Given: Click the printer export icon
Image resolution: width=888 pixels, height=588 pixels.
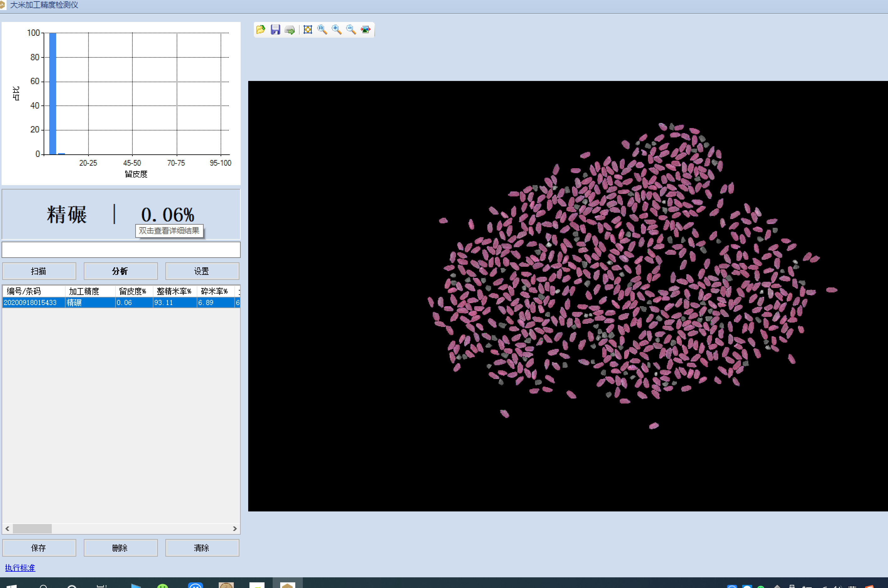Looking at the screenshot, I should pos(290,29).
